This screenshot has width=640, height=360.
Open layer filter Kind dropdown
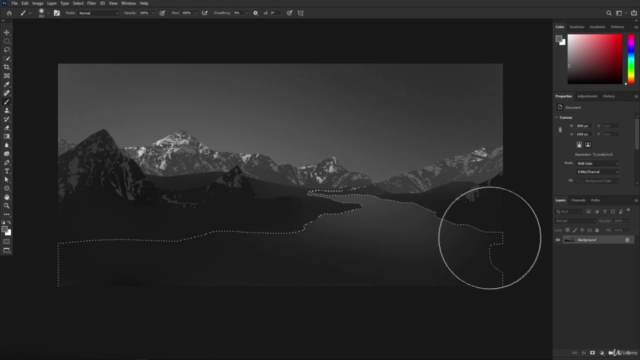point(569,211)
